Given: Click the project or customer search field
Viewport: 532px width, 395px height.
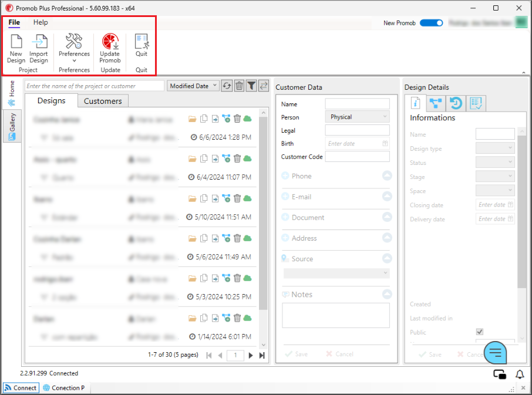Looking at the screenshot, I should (x=95, y=86).
